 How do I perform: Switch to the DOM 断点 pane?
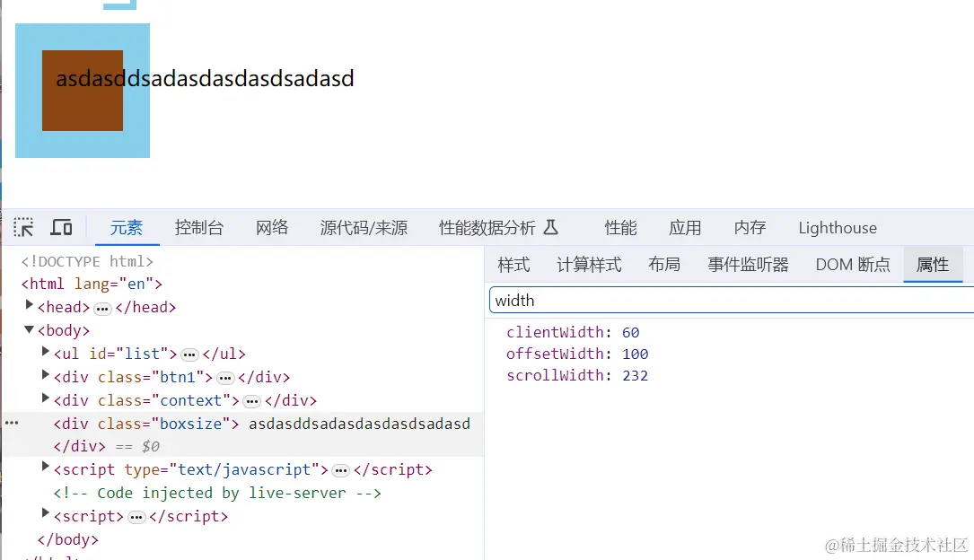(852, 265)
